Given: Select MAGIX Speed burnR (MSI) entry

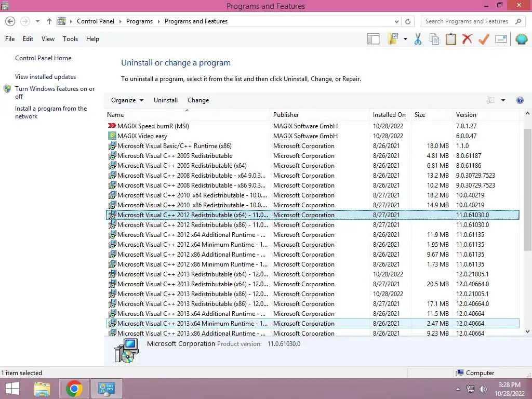Looking at the screenshot, I should pyautogui.click(x=312, y=126).
